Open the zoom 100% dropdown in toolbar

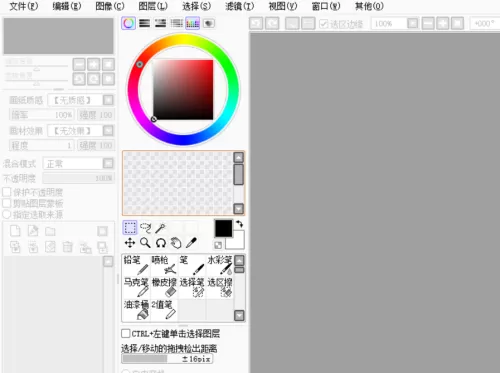(x=413, y=24)
